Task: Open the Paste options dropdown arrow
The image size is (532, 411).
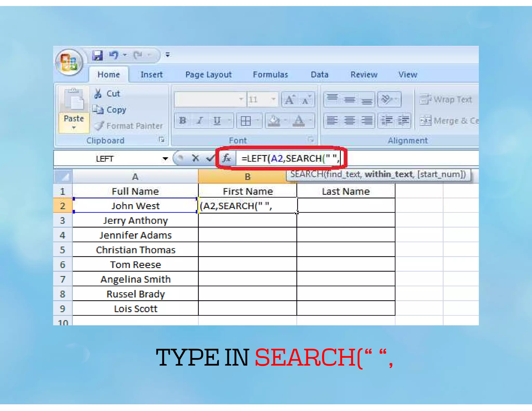Action: point(74,128)
